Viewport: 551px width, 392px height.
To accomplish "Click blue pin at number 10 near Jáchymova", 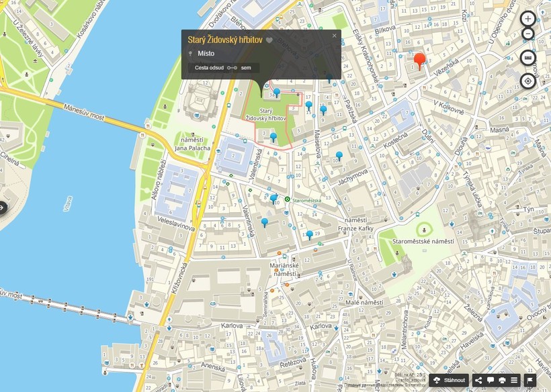I will 339,156.
